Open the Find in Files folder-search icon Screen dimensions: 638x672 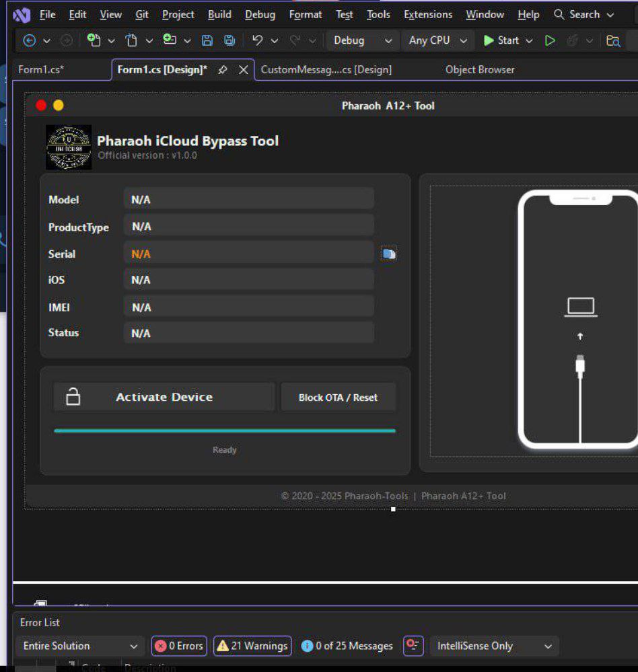pyautogui.click(x=613, y=41)
